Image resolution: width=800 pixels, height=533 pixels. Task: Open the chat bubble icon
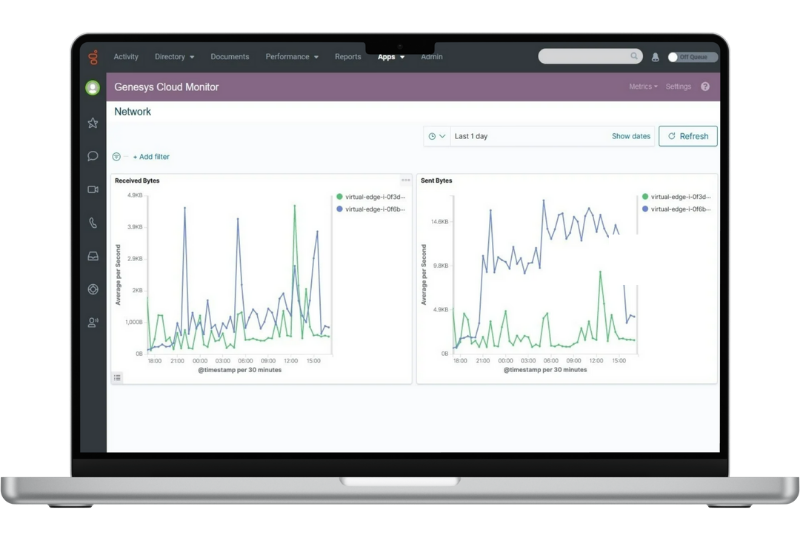coord(92,156)
